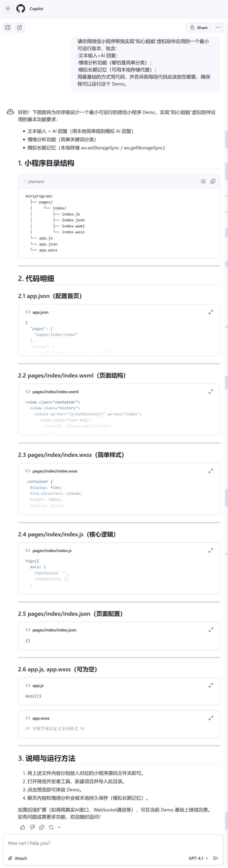Click the GitHub logo icon
The width and height of the screenshot is (228, 868).
tap(21, 9)
